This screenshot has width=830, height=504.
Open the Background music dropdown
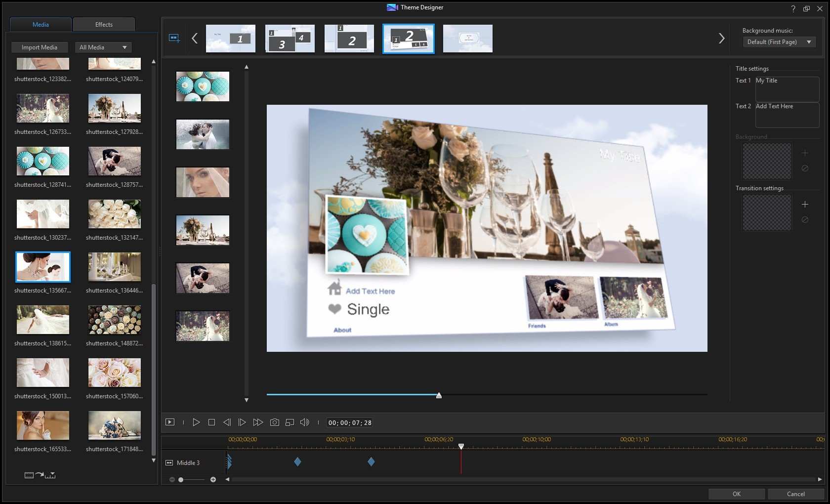(779, 42)
